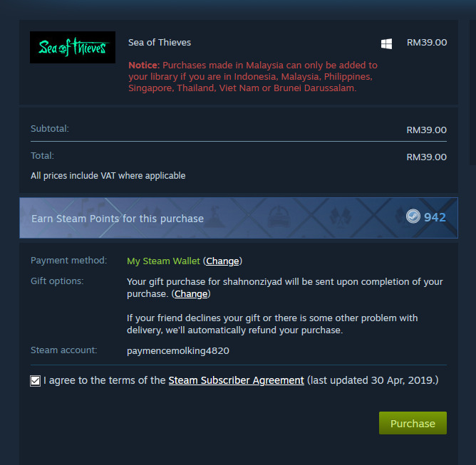
Task: Change the gift options recipient
Action: [x=191, y=294]
